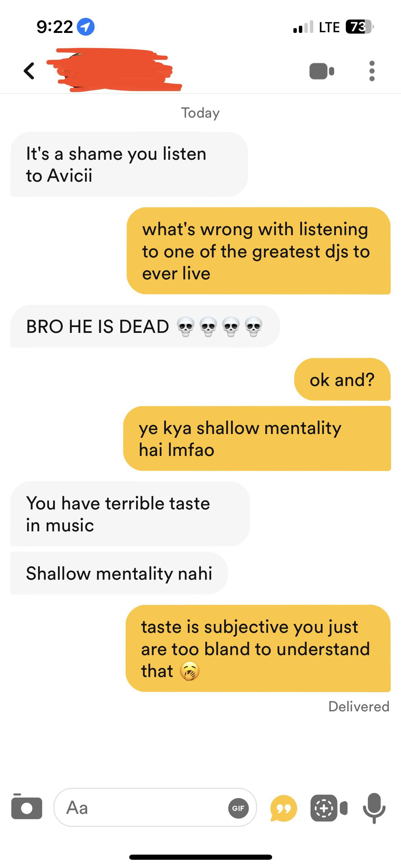Tap the microphone to record voice message

pyautogui.click(x=374, y=808)
